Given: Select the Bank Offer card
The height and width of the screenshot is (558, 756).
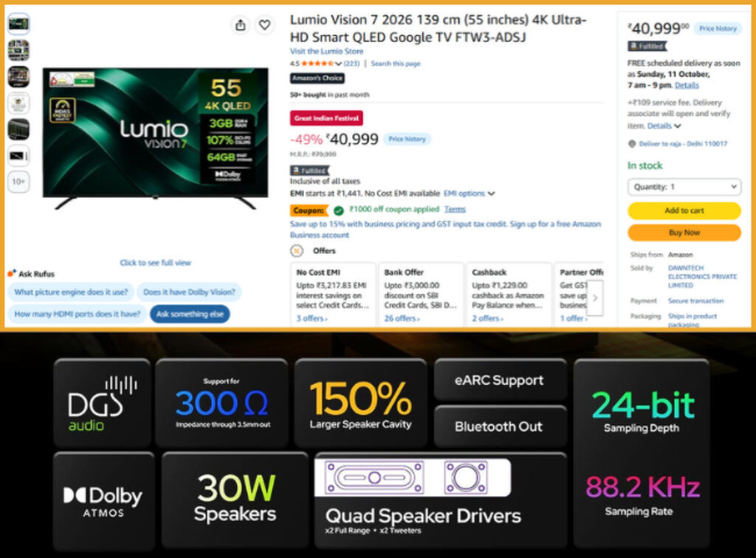Looking at the screenshot, I should (421, 295).
